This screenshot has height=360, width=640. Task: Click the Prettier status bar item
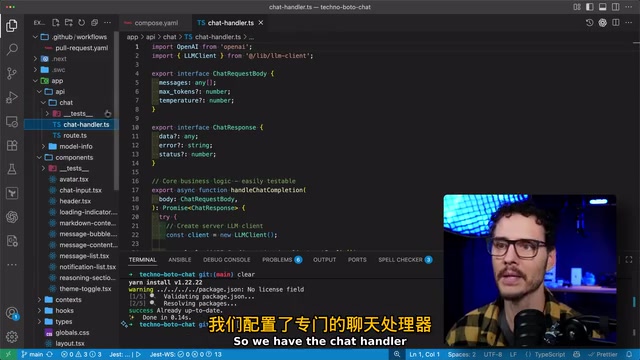[602, 354]
